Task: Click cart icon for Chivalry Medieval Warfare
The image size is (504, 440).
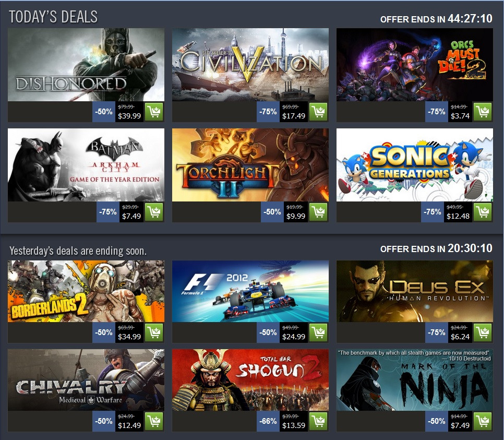Action: tap(154, 421)
